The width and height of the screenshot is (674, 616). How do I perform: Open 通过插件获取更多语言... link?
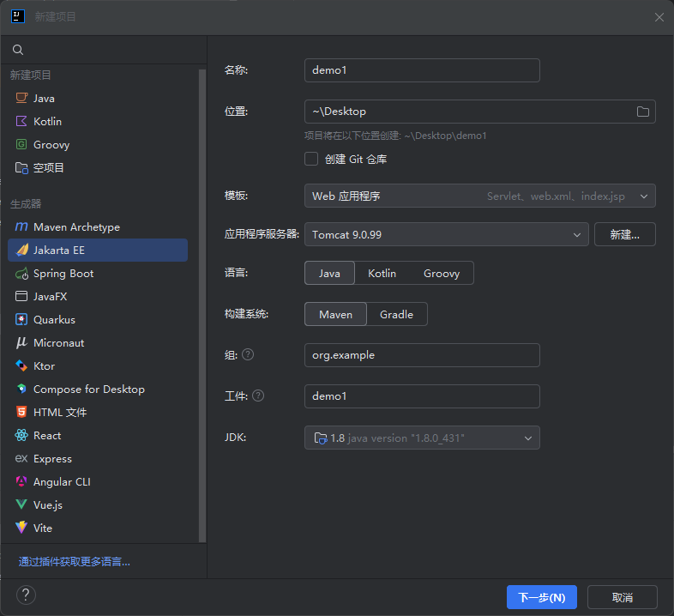click(x=74, y=561)
